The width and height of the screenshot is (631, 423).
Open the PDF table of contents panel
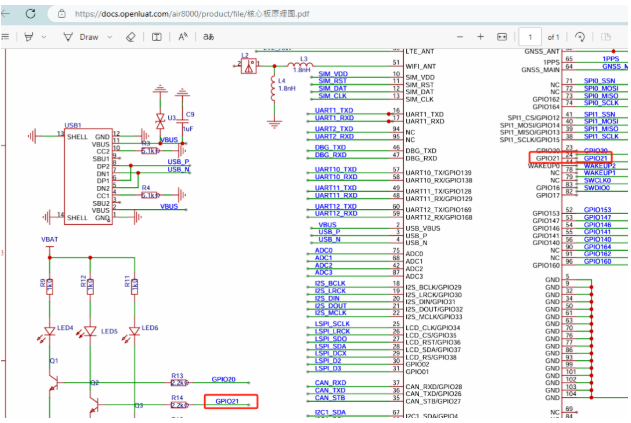pyautogui.click(x=7, y=37)
